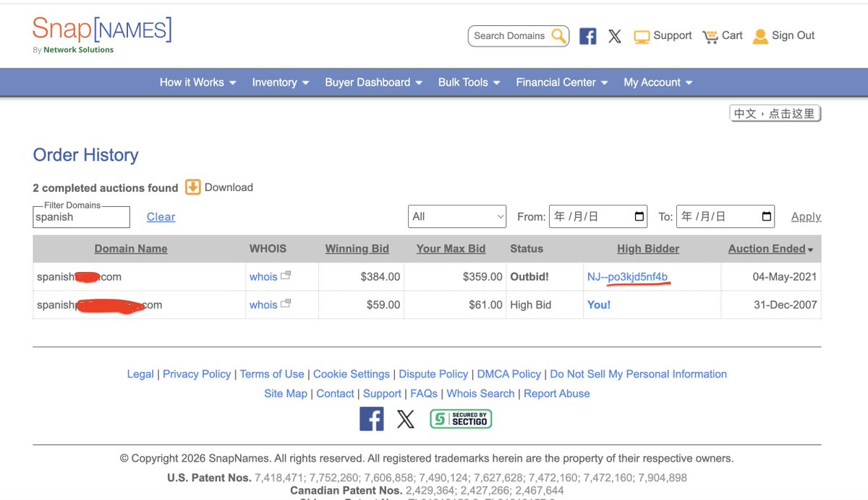
Task: Click the You! high bidder link
Action: click(x=599, y=305)
